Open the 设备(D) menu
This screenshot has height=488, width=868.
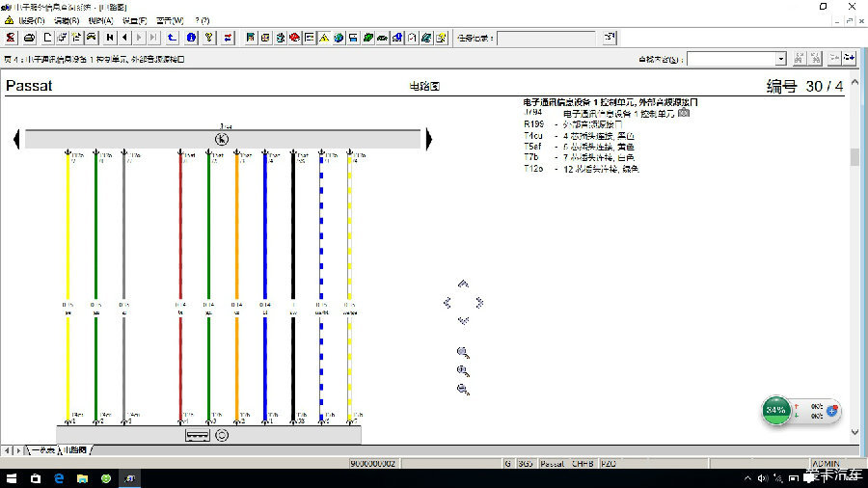(32, 20)
